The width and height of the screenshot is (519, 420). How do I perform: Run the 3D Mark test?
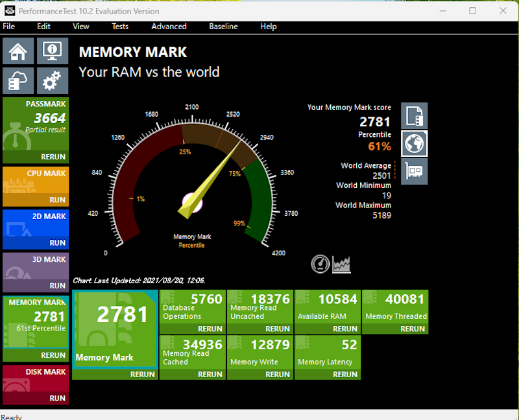pos(36,286)
